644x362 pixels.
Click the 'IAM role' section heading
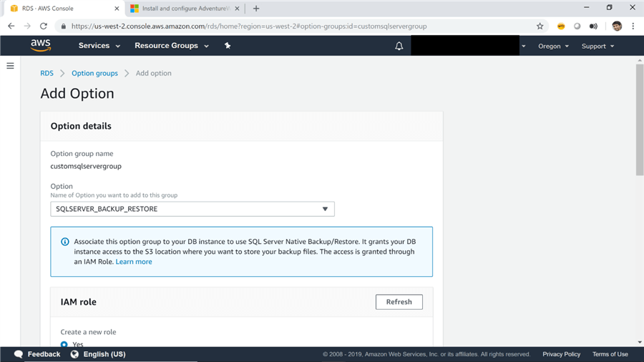point(79,302)
